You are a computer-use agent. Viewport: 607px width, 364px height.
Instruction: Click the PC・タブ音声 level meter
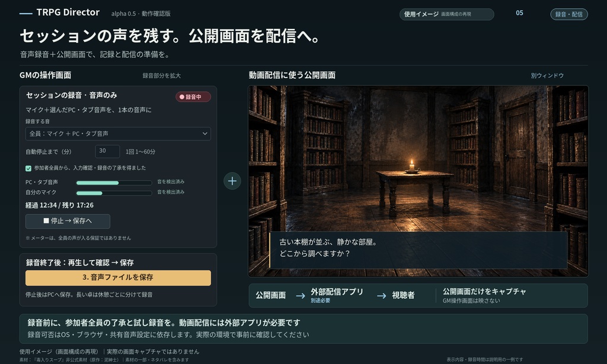(114, 183)
